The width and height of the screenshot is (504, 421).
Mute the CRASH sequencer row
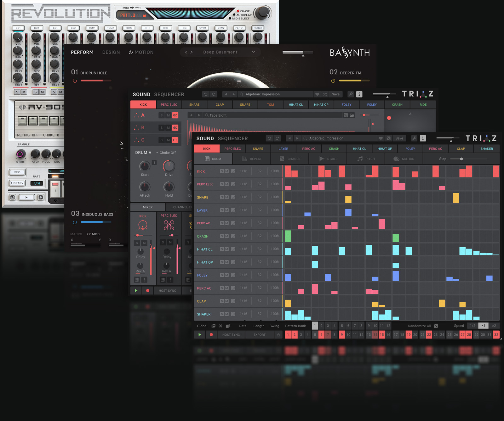(x=226, y=236)
